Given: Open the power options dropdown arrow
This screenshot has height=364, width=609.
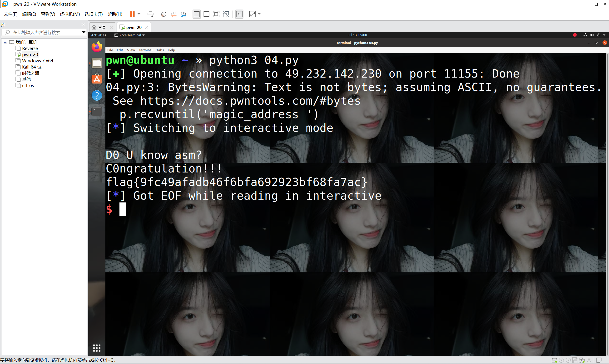Looking at the screenshot, I should click(x=139, y=14).
